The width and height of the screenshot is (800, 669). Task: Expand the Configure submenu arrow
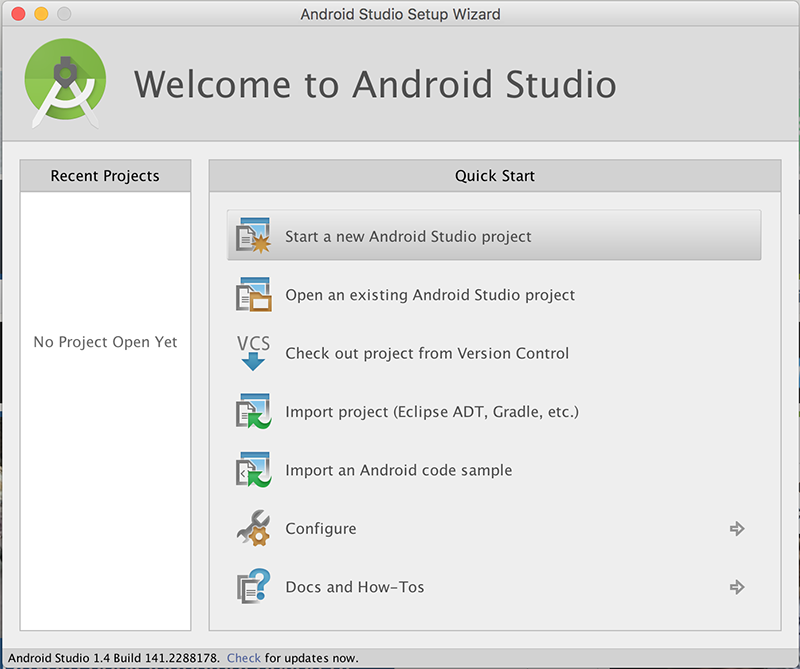(737, 528)
